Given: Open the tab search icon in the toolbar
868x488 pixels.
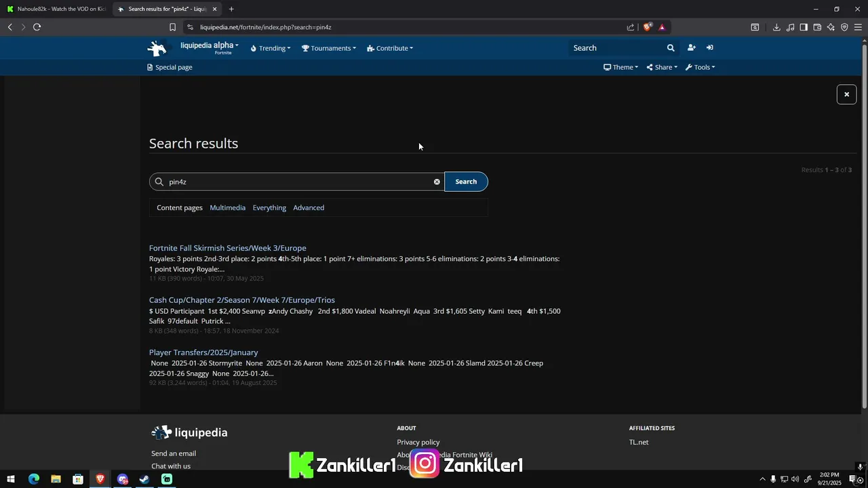Looking at the screenshot, I should tap(755, 27).
